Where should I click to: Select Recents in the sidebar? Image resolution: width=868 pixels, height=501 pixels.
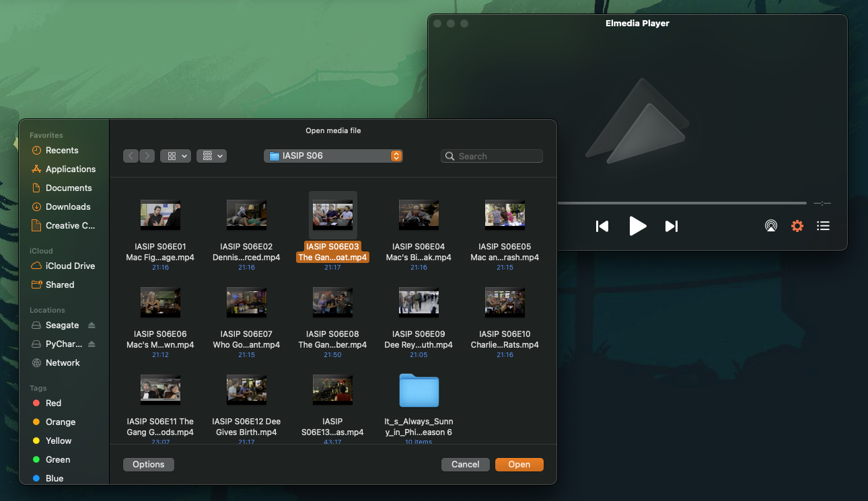click(x=62, y=151)
